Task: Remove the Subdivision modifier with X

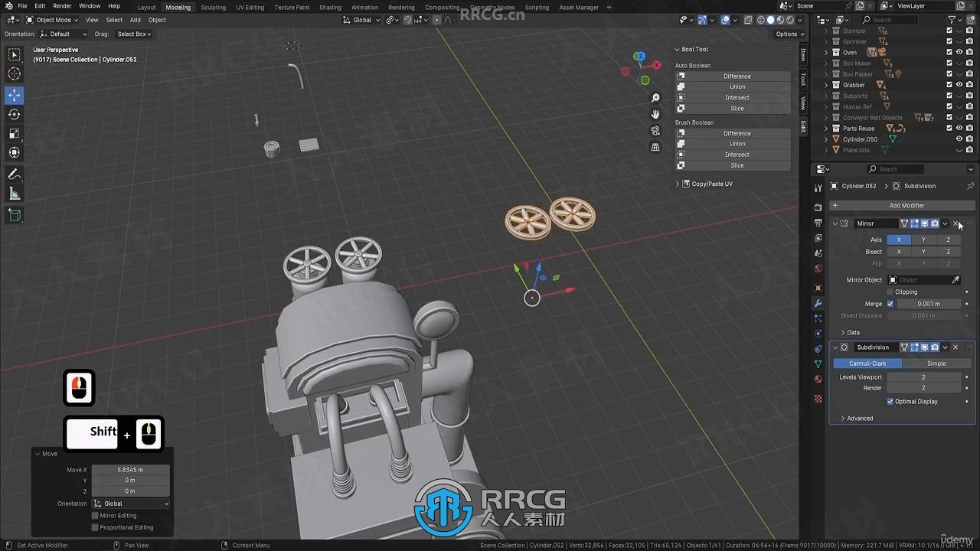Action: coord(955,347)
